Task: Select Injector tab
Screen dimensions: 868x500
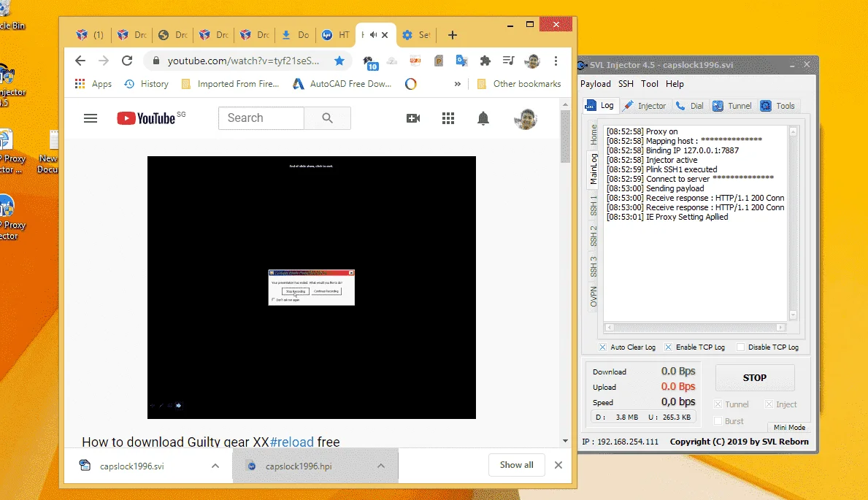Action: tap(645, 106)
